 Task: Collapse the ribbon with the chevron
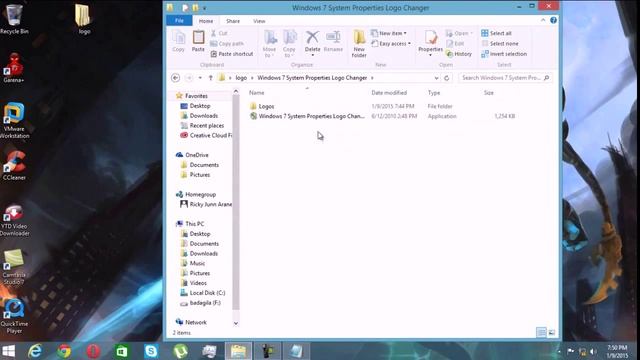point(543,20)
